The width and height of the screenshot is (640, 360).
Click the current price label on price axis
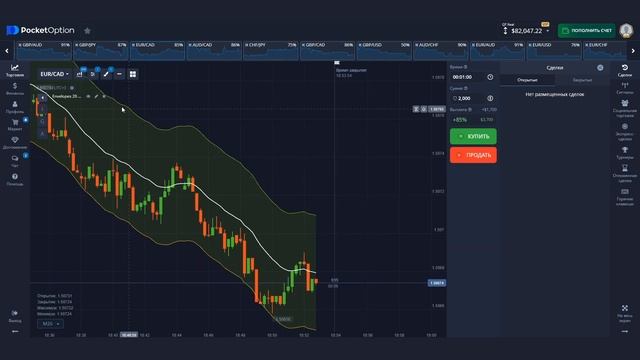pyautogui.click(x=436, y=283)
